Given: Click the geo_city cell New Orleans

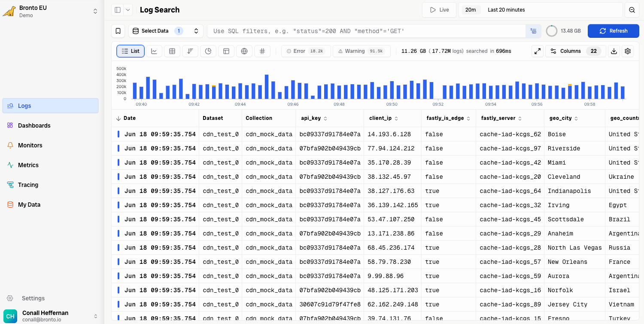Looking at the screenshot, I should point(568,262).
